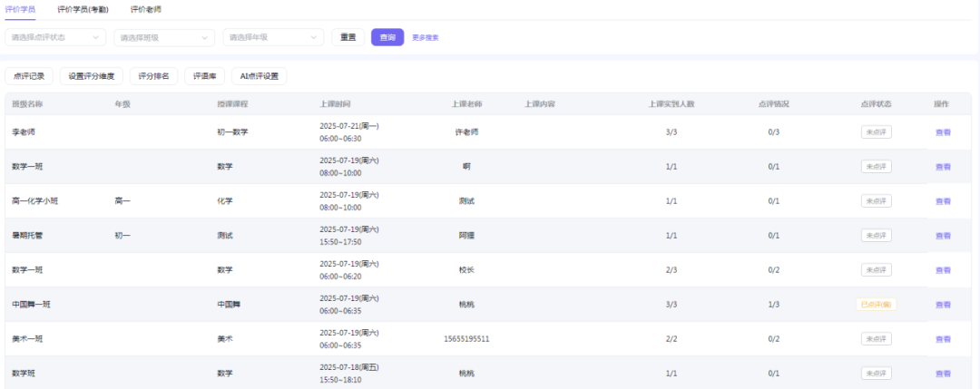Open 查看 for 高一化学小班

[943, 201]
